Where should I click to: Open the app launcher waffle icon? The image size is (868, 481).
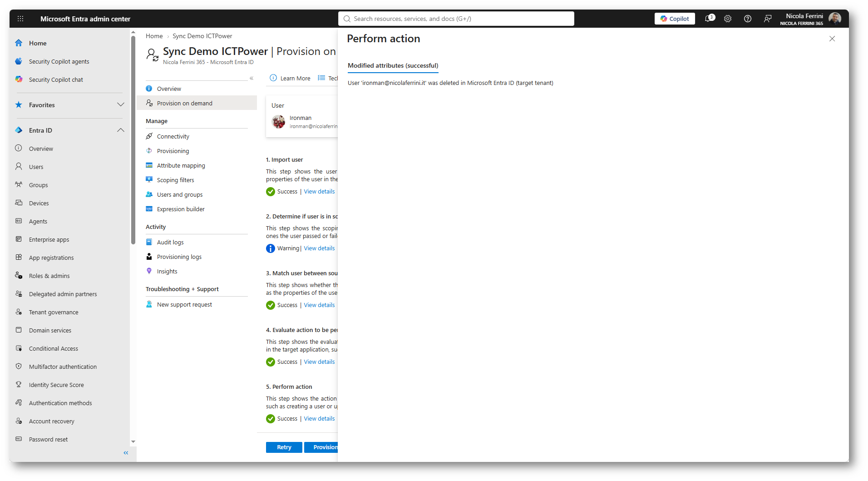[20, 19]
